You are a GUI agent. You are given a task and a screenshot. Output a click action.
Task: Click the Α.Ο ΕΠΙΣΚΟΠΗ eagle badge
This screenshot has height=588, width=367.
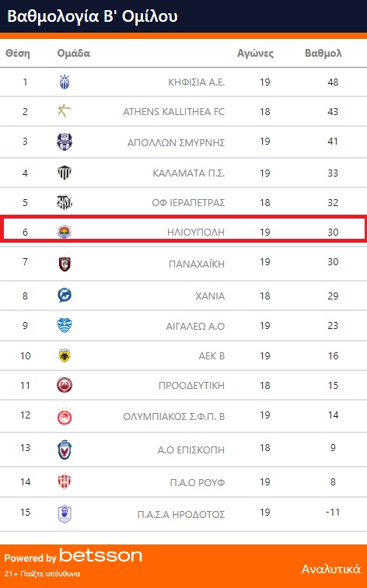65,450
